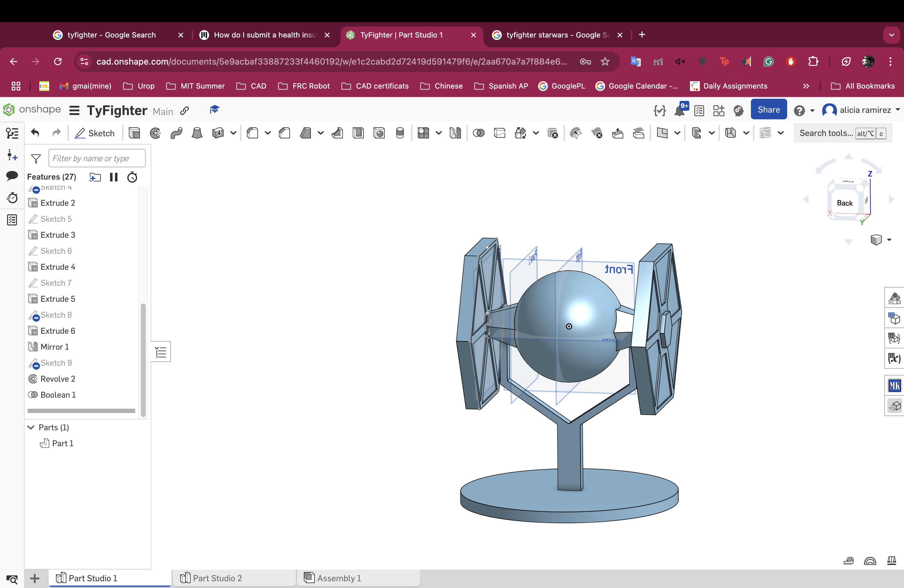The height and width of the screenshot is (588, 904).
Task: Select the Draft tool icon
Action: click(x=306, y=133)
